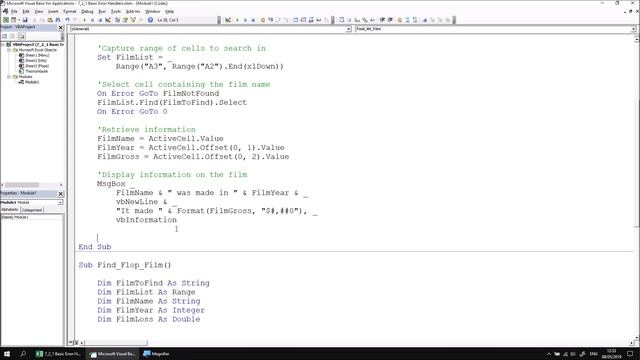640x360 pixels.
Task: Click the Undo toolbar icon
Action: pyautogui.click(x=67, y=20)
